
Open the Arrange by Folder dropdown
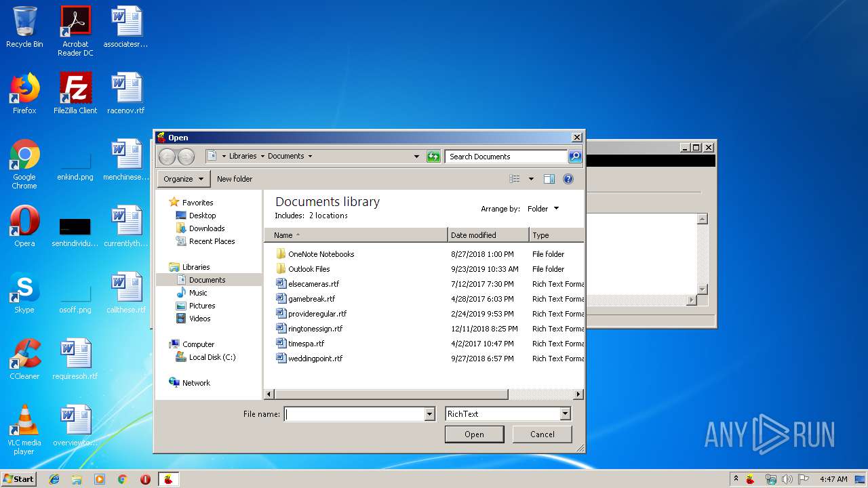click(x=543, y=209)
